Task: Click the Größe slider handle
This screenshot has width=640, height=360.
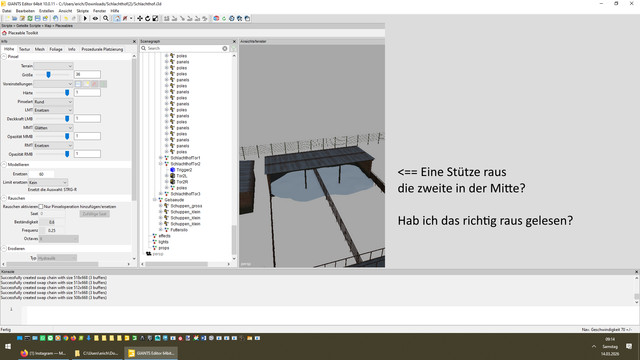Action: click(49, 74)
